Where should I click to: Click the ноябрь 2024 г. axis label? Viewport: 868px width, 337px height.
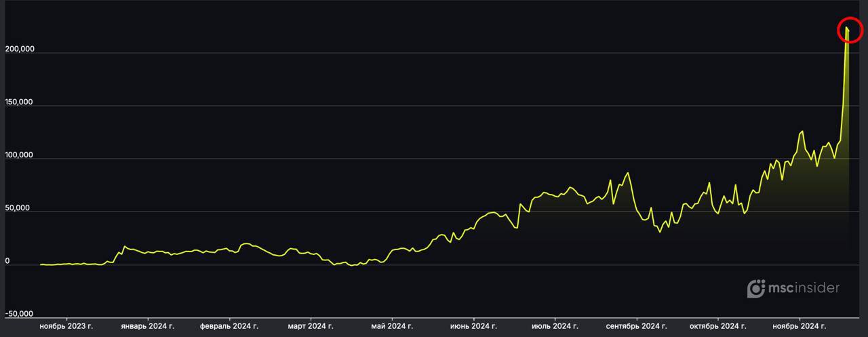pos(800,327)
